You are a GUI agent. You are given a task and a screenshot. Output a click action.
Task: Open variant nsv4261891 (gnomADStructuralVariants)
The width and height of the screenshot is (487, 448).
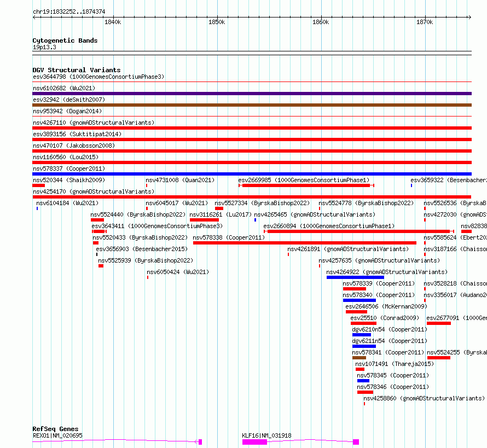pyautogui.click(x=348, y=249)
